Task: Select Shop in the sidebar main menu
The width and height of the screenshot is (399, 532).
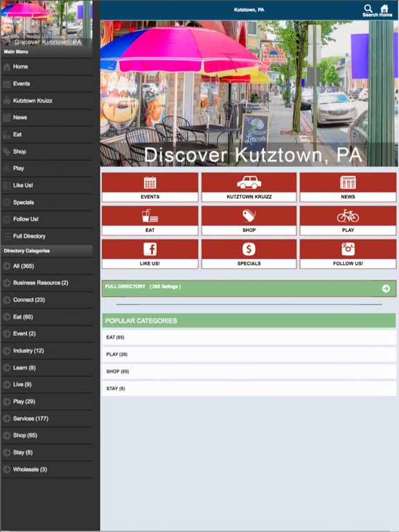Action: tap(46, 152)
